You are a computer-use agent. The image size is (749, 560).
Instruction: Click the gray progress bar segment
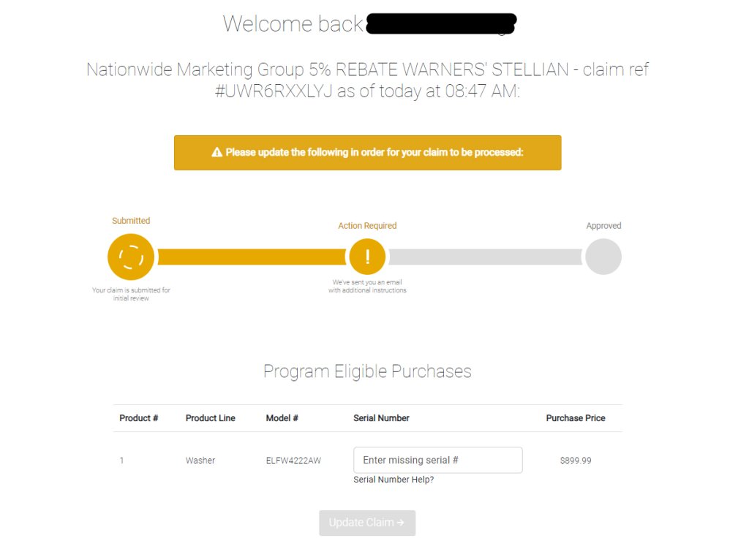pyautogui.click(x=486, y=257)
